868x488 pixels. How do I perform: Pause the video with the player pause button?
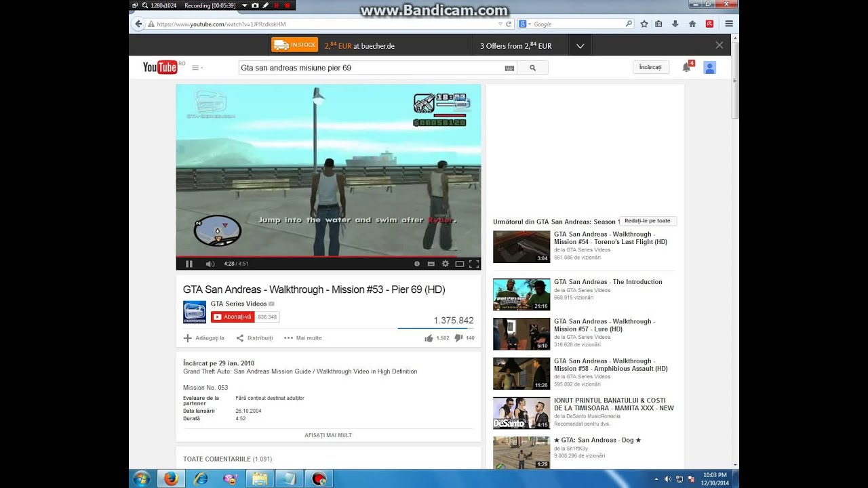[189, 264]
